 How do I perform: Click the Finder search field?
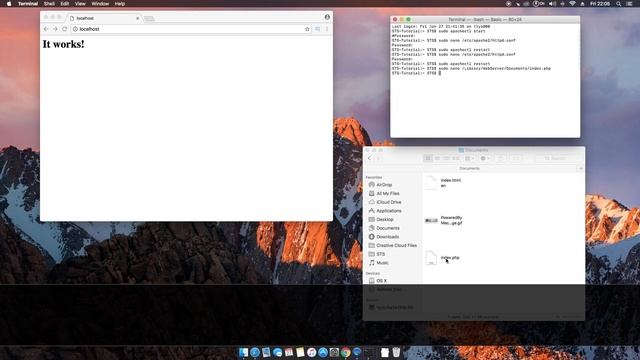point(558,158)
